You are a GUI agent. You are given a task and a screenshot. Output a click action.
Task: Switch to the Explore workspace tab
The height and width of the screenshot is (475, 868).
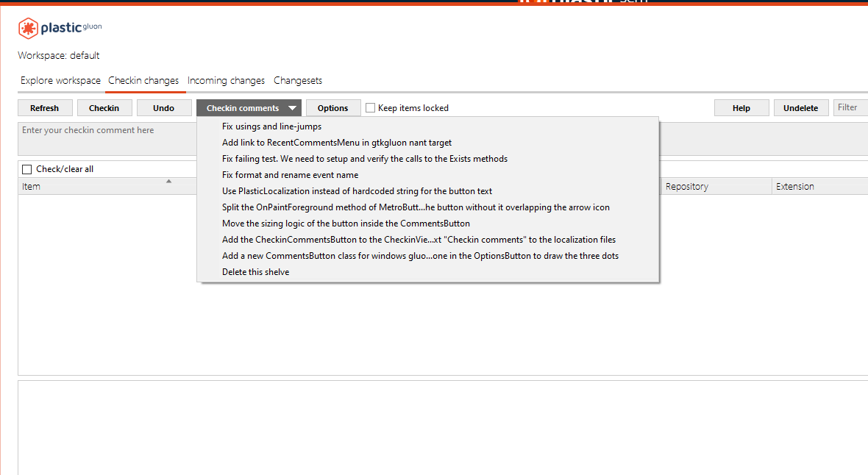pos(60,80)
